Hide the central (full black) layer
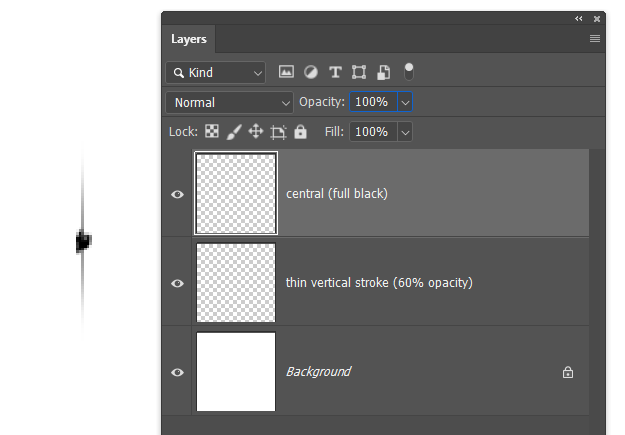 [178, 194]
